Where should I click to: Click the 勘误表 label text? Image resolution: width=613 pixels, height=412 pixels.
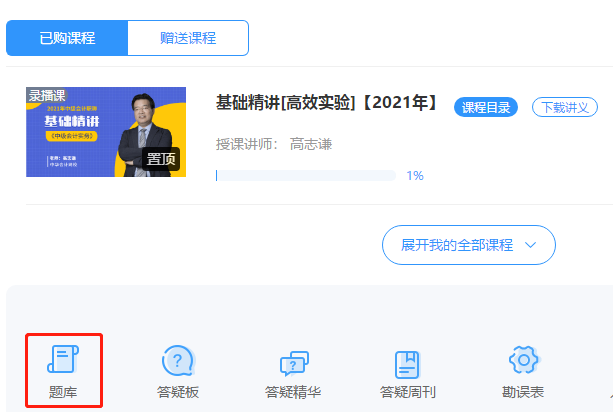[x=523, y=392]
